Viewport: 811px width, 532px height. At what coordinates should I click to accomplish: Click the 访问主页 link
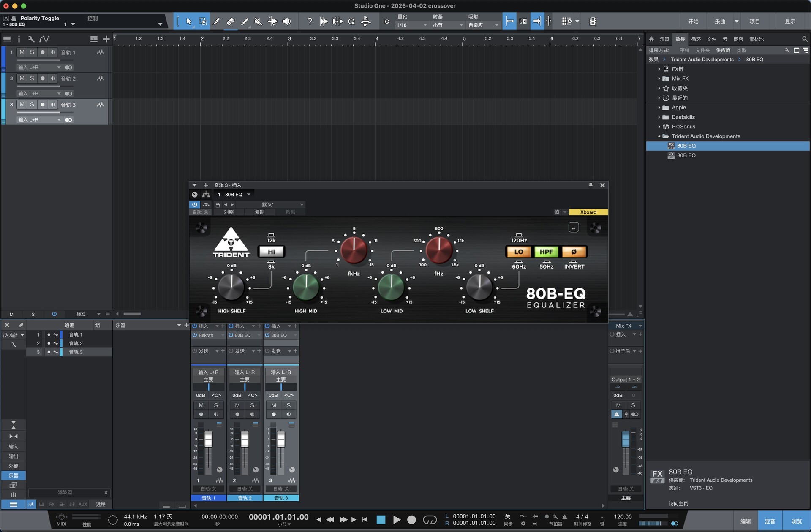tap(678, 503)
